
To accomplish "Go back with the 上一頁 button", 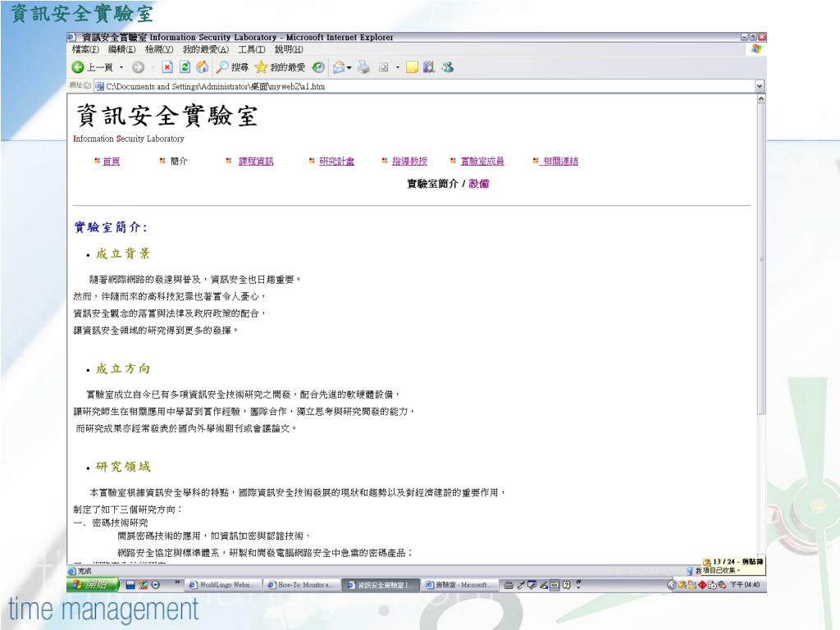I will [x=92, y=67].
